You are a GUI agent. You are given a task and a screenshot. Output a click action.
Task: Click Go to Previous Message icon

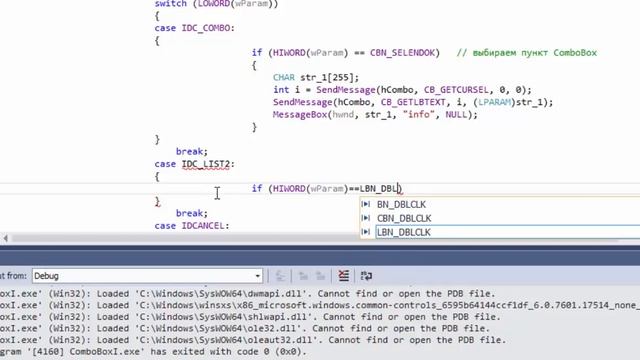click(x=303, y=276)
